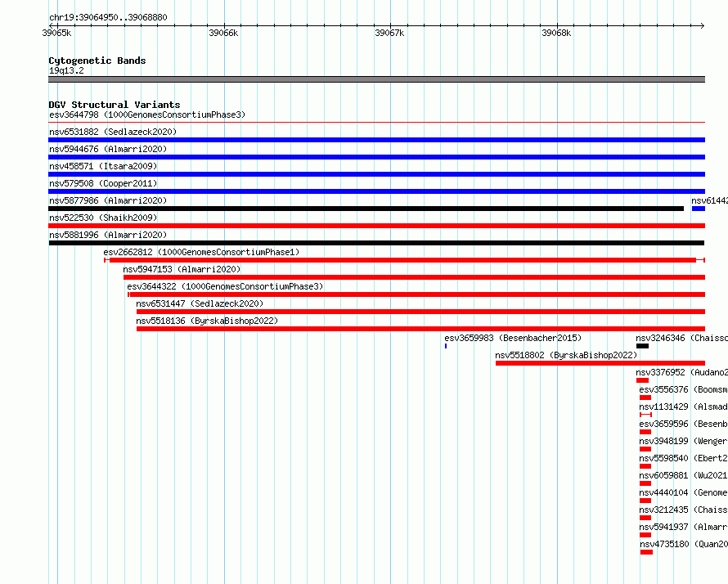
Task: Open nsv458571 (Itsara2009) label
Action: click(103, 166)
